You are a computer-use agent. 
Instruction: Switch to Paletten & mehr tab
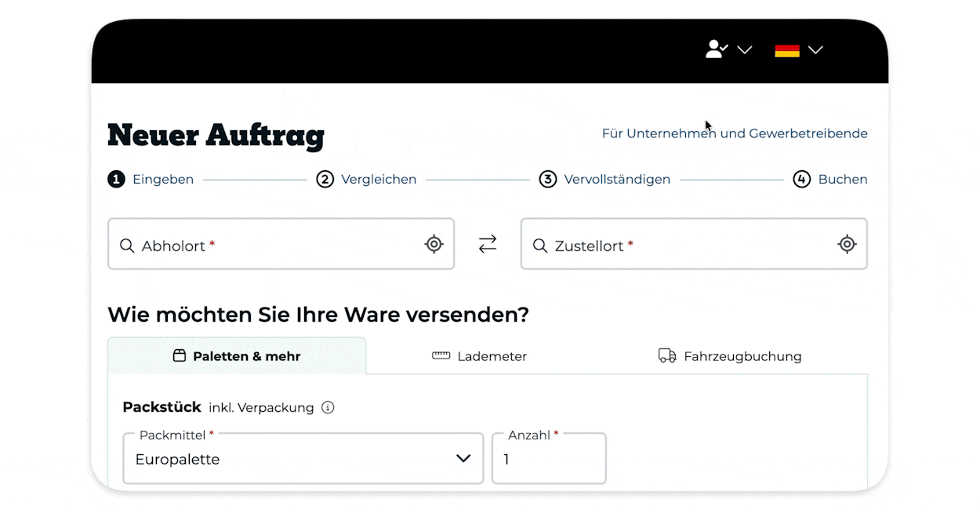[x=237, y=355]
